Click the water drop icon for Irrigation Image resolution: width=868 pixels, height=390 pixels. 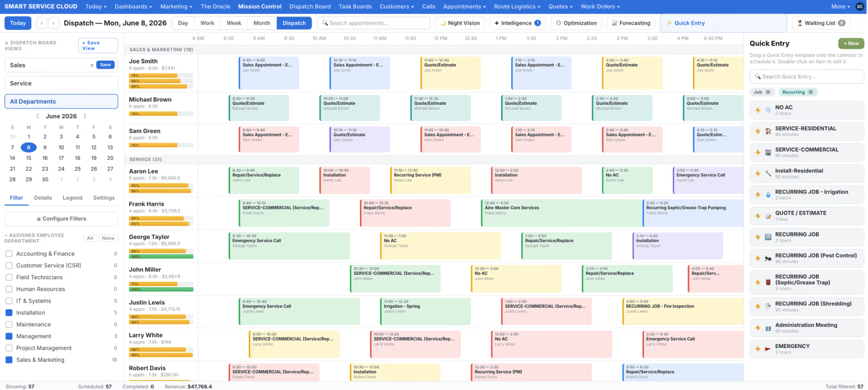[768, 195]
